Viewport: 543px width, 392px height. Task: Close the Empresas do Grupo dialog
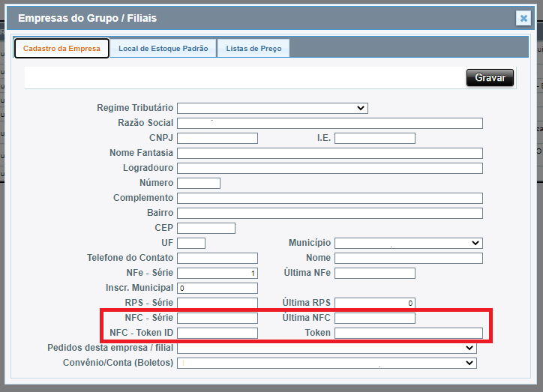[523, 19]
